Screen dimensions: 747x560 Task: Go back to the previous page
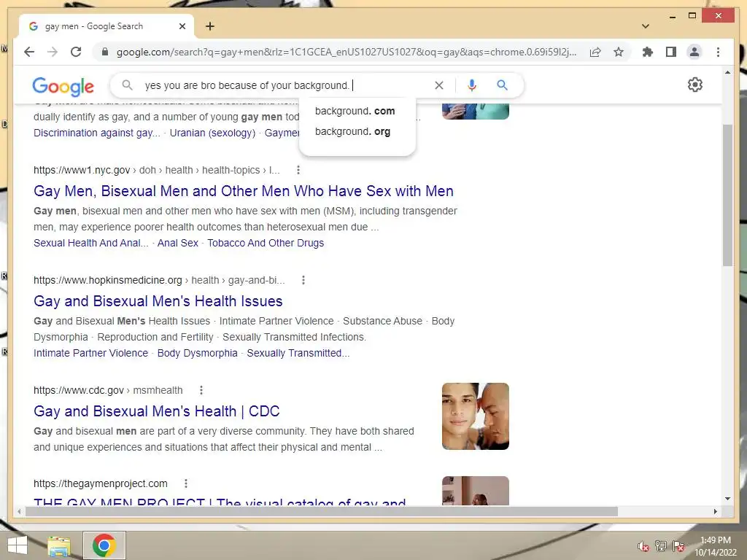29,52
